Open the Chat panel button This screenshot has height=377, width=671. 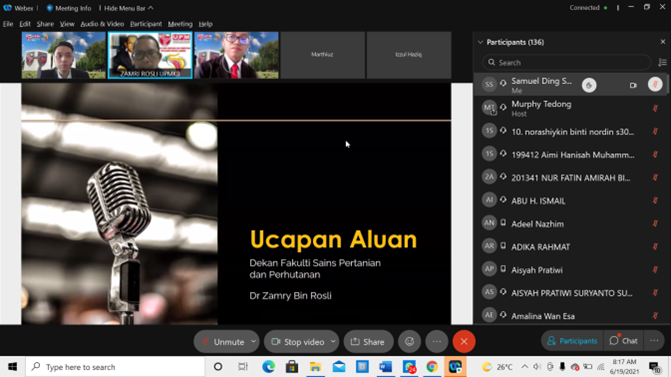point(623,341)
